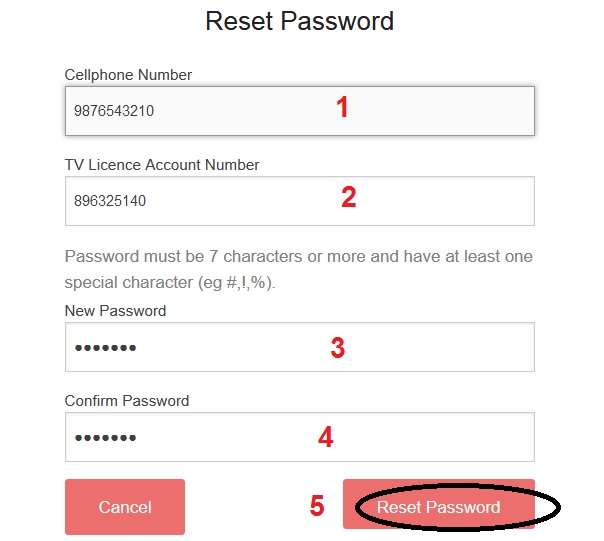The width and height of the screenshot is (604, 541).
Task: Click the red step number 1 marker
Action: pos(342,108)
